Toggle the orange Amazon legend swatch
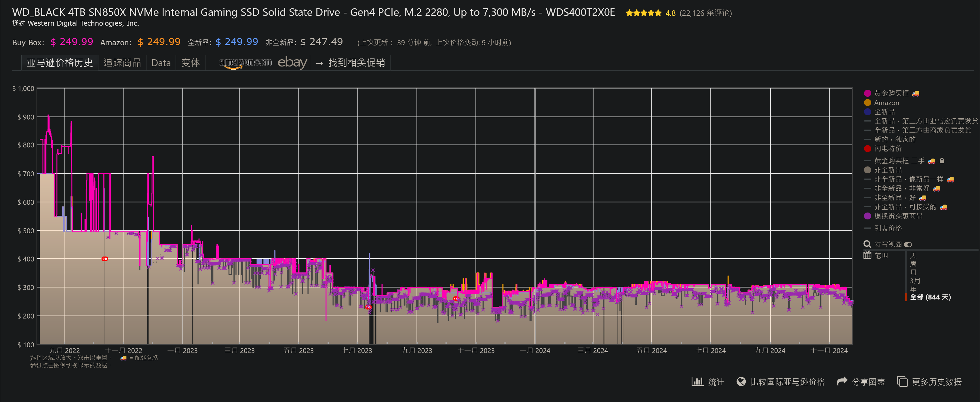The width and height of the screenshot is (980, 402). coord(867,103)
